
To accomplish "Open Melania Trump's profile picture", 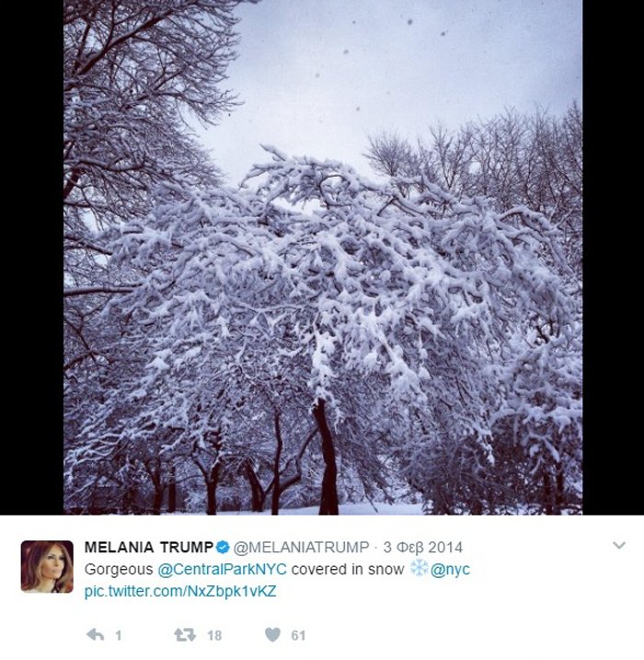I will point(47,566).
